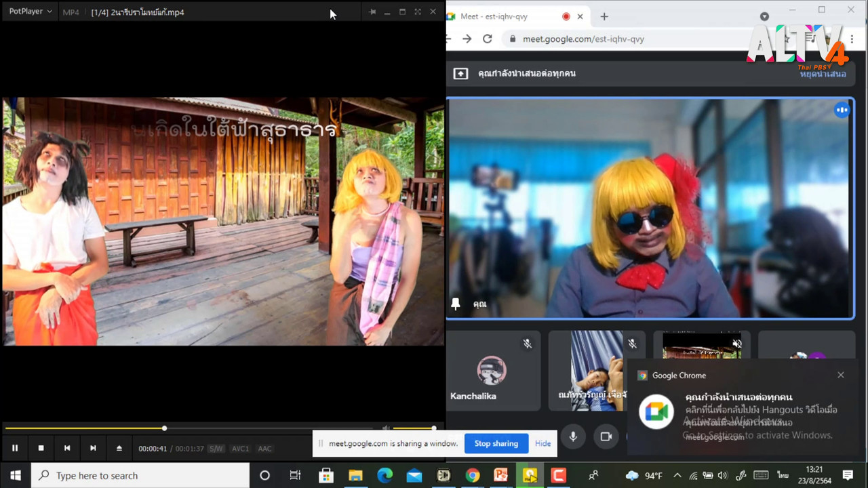
Task: Click the PotPlayer seek bar handle
Action: coord(164,428)
